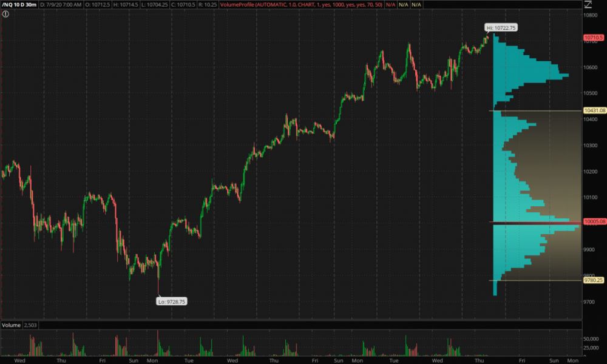Select the red 10710.5 last price tag
Screen dimensions: 607x364
click(594, 38)
